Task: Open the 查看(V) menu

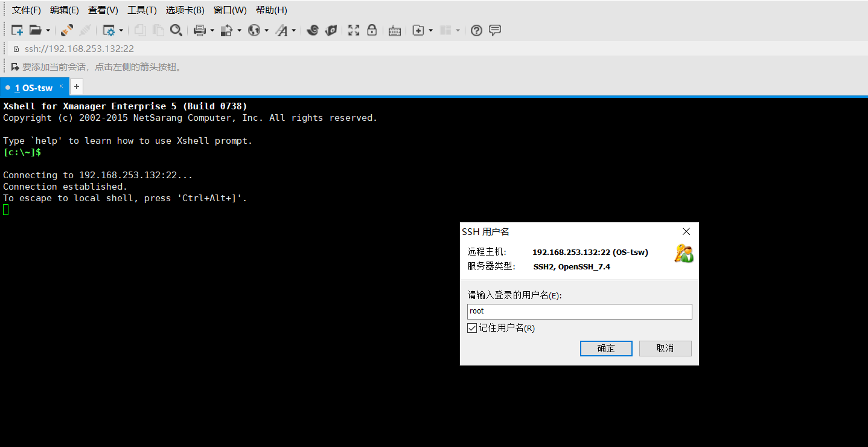Action: coord(103,10)
